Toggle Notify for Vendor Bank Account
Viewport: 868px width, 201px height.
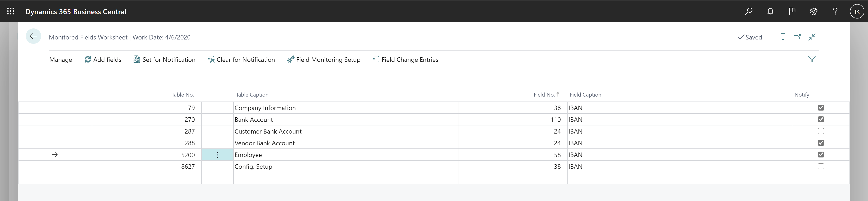coord(821,143)
